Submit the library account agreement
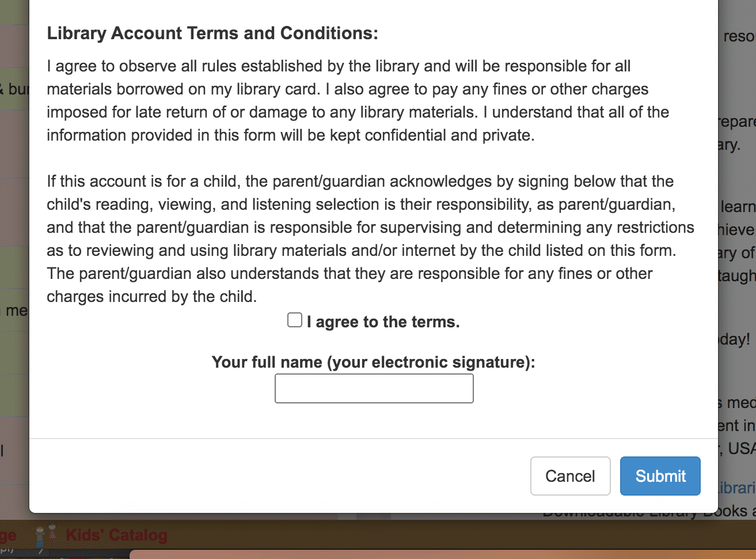This screenshot has height=559, width=756. pyautogui.click(x=660, y=476)
